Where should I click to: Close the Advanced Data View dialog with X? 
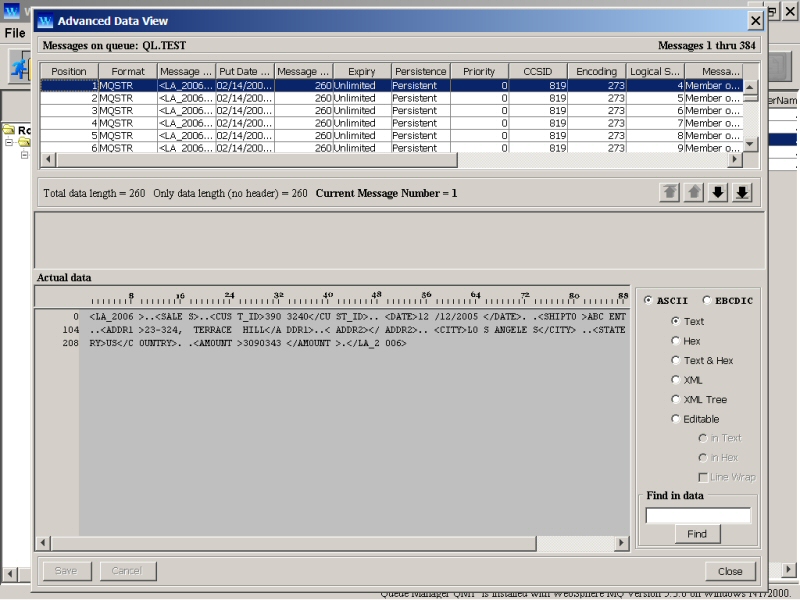[x=756, y=21]
